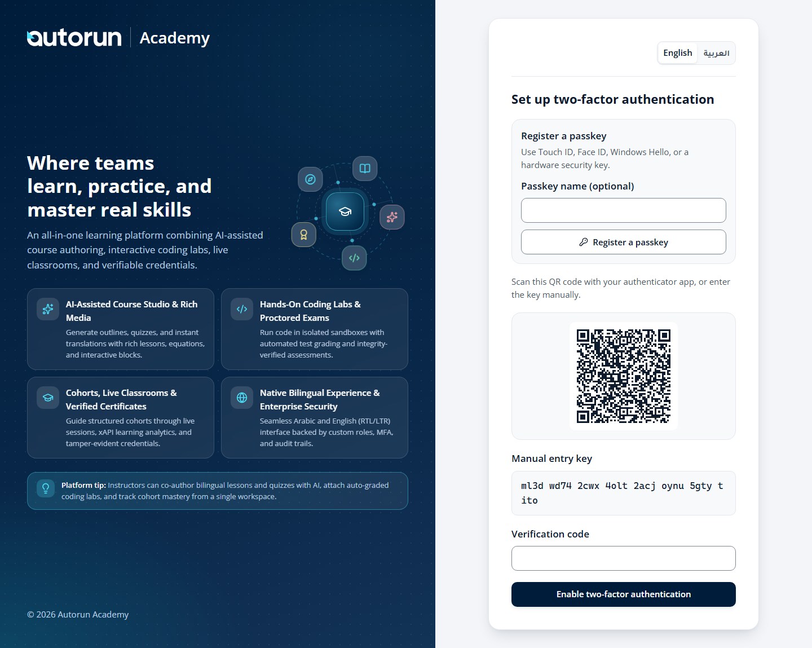Click the Cohorts, Live Classrooms & Verified Certificates heading
This screenshot has height=648, width=812.
click(x=121, y=399)
